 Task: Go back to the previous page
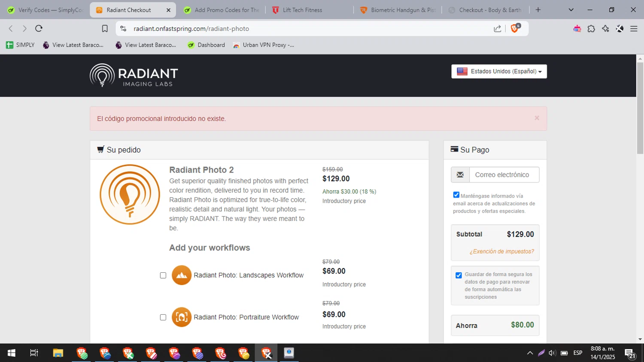tap(11, 29)
